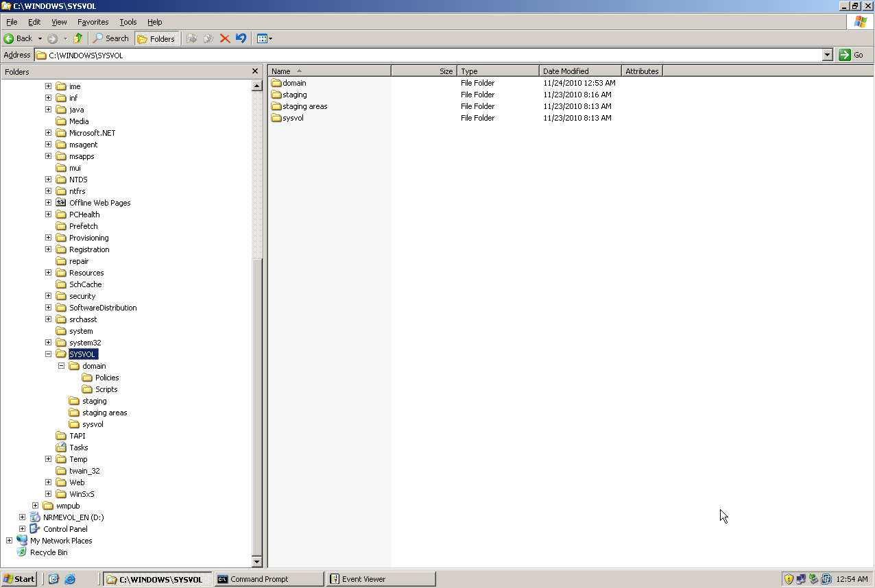Sort by the Type column header
The height and width of the screenshot is (588, 875).
click(x=498, y=71)
